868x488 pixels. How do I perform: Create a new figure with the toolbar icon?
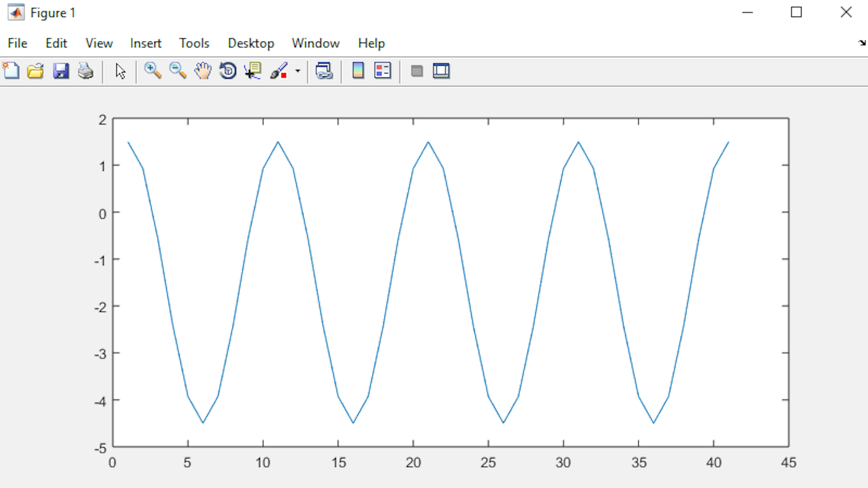pyautogui.click(x=11, y=71)
